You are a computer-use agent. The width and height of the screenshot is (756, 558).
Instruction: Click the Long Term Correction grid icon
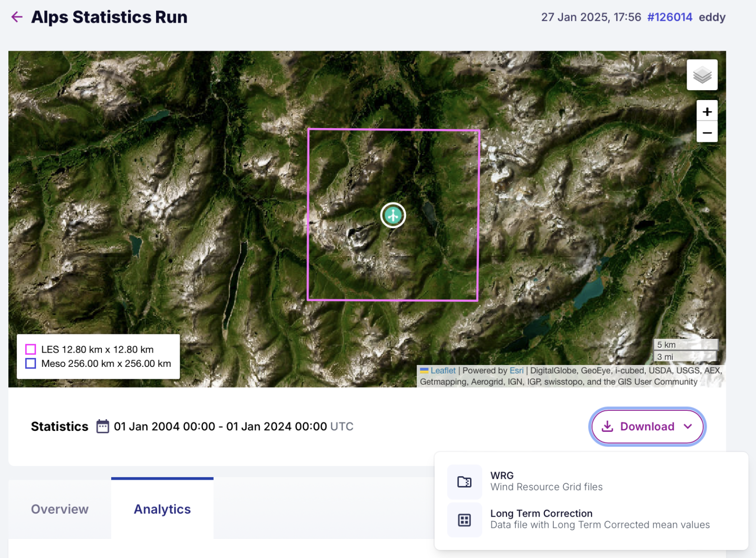point(464,520)
